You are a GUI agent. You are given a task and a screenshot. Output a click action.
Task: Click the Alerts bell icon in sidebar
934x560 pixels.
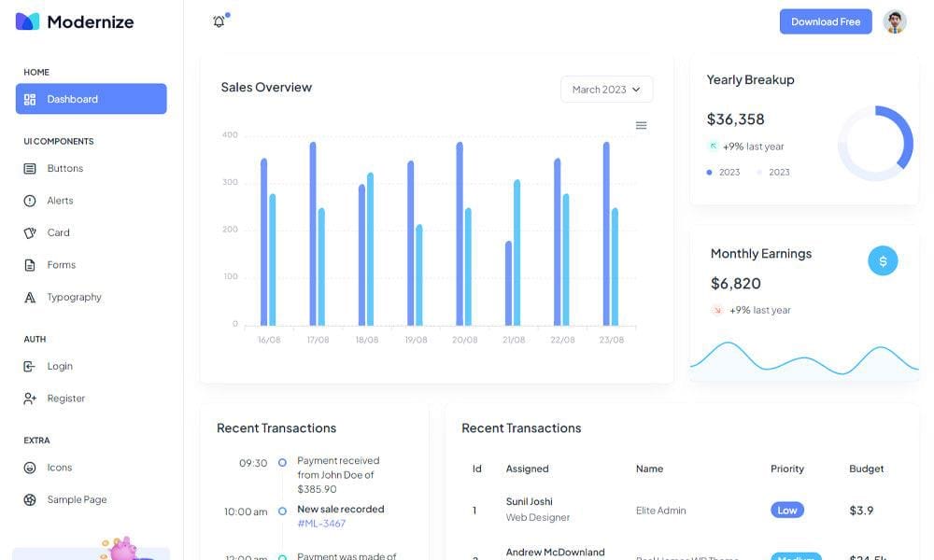click(x=30, y=200)
